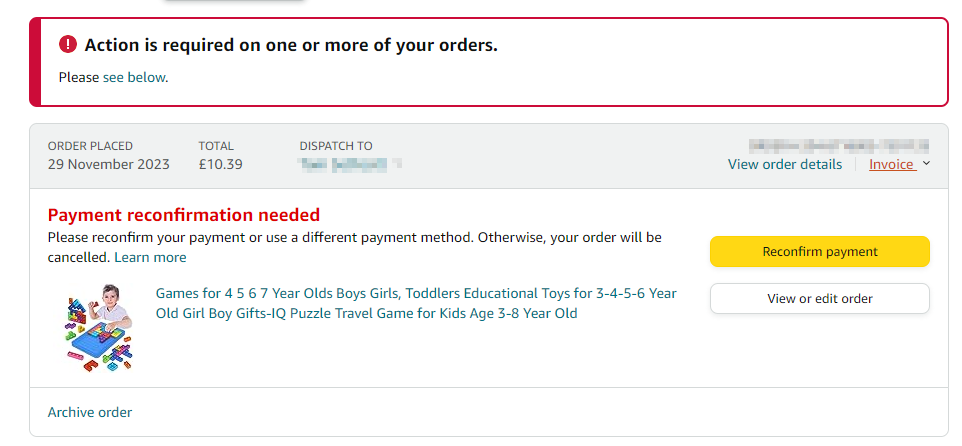Image resolution: width=962 pixels, height=446 pixels.
Task: Click the blurred order number text
Action: [838, 145]
